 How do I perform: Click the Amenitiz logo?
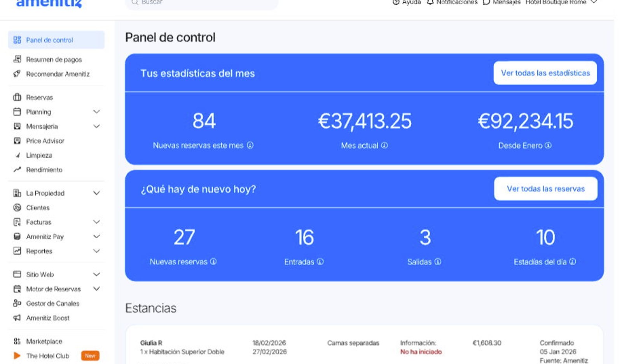(x=49, y=3)
